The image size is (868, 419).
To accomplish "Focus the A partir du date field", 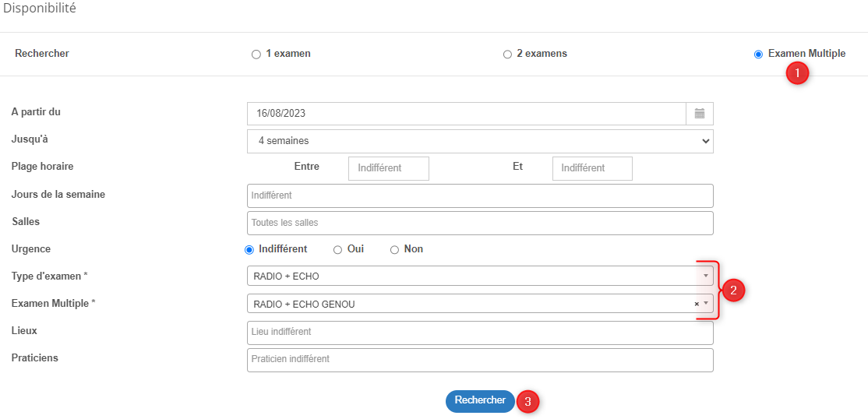I will point(467,114).
